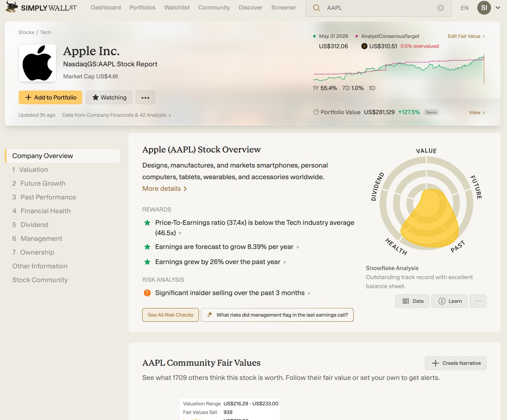Image resolution: width=507 pixels, height=420 pixels.
Task: Open the Discover menu
Action: pyautogui.click(x=251, y=7)
